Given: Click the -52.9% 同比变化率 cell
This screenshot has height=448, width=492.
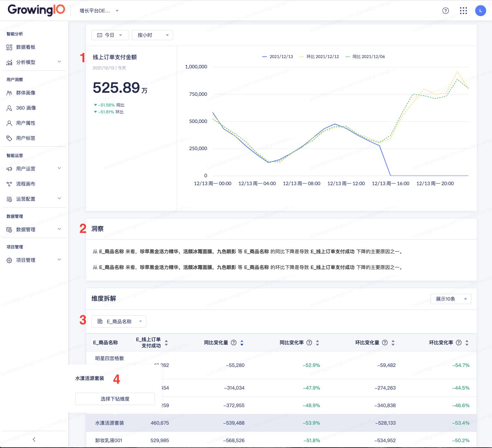Looking at the screenshot, I should pyautogui.click(x=311, y=365).
